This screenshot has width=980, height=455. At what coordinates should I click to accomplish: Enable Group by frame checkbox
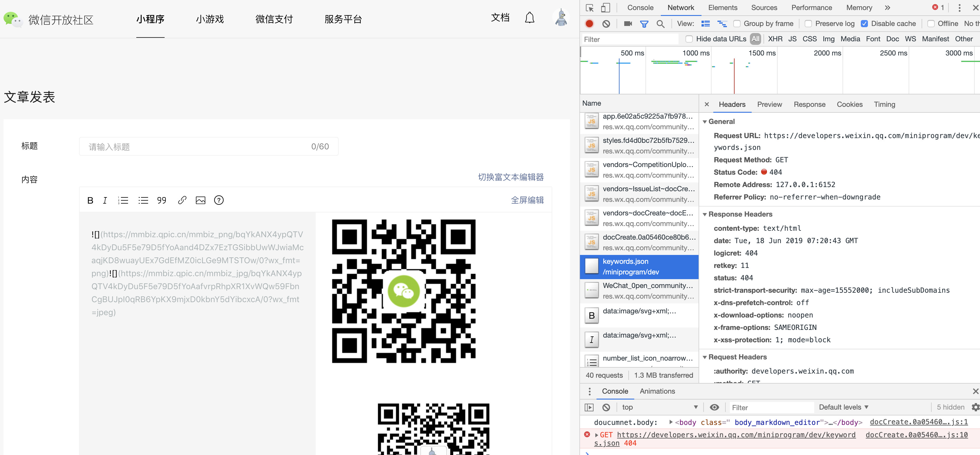pyautogui.click(x=737, y=24)
